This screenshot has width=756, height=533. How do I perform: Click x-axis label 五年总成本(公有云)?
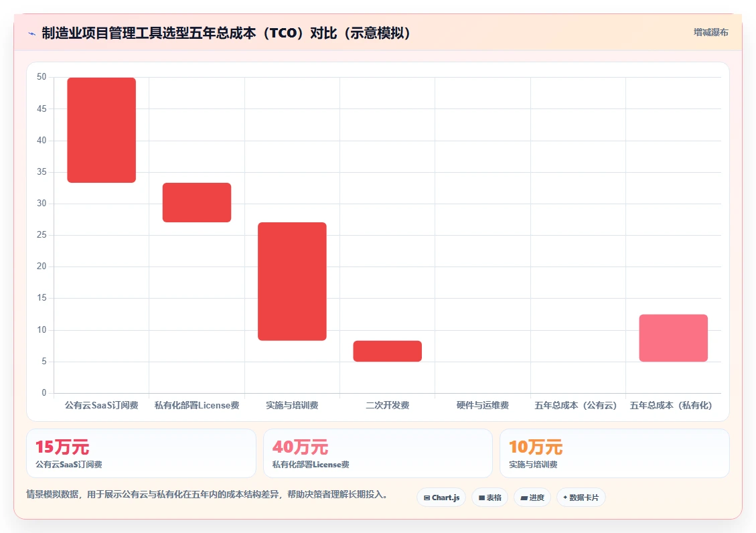[576, 405]
